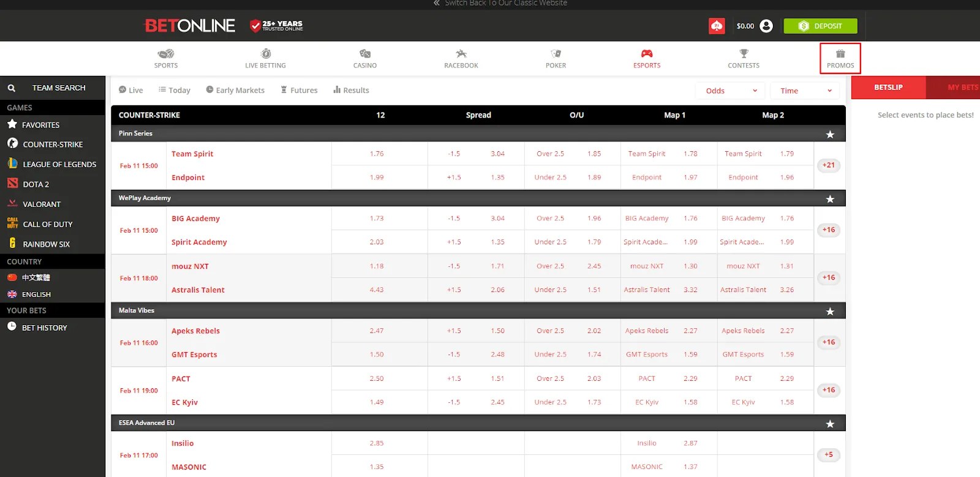Open the Sports section icon

(166, 54)
